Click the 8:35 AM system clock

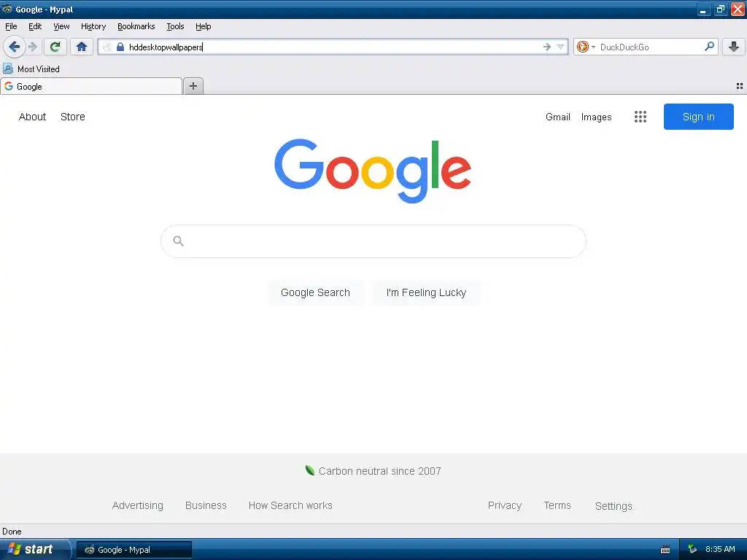pyautogui.click(x=720, y=549)
